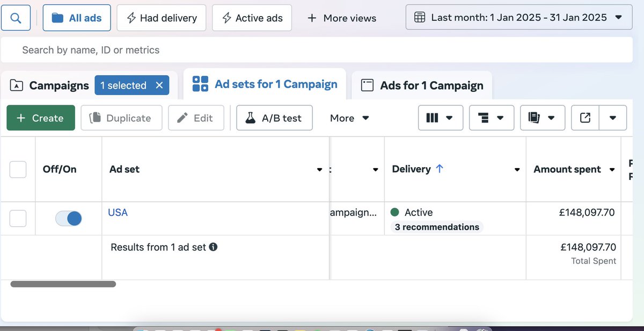The width and height of the screenshot is (644, 331).
Task: Open the columns customization dropdown
Action: (x=441, y=118)
